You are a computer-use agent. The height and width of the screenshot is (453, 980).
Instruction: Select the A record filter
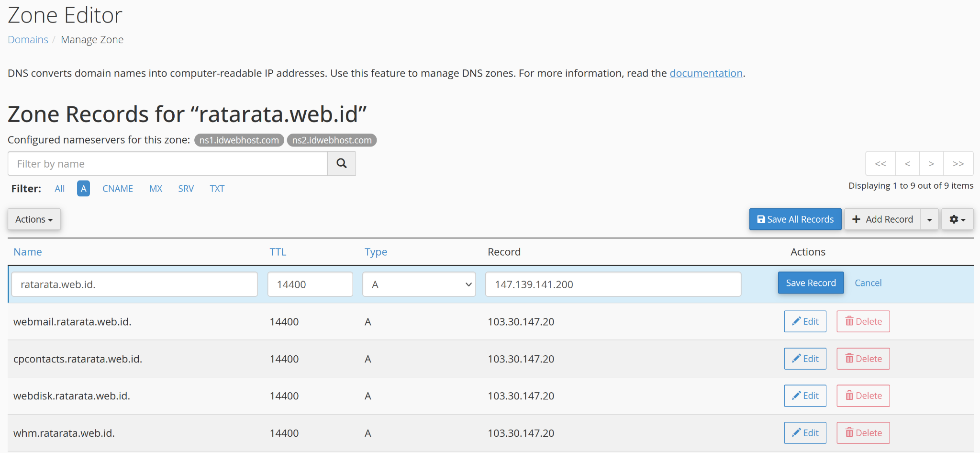pos(84,189)
